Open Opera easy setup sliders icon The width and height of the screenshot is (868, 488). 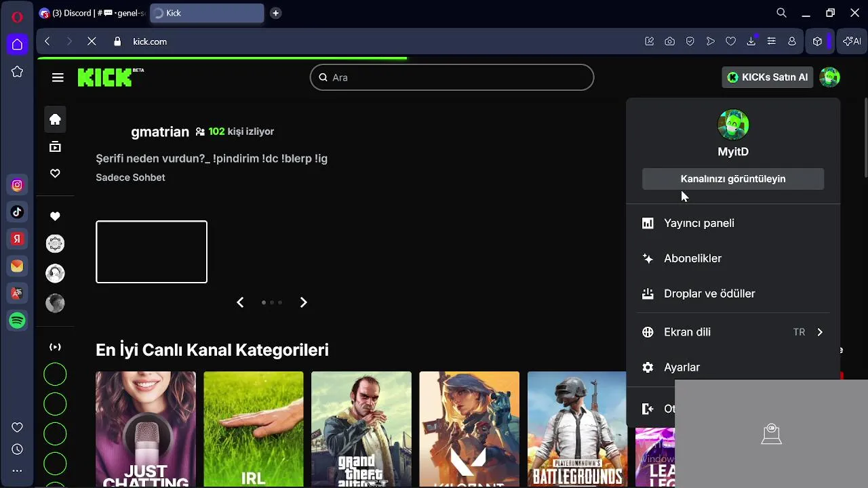pyautogui.click(x=771, y=41)
